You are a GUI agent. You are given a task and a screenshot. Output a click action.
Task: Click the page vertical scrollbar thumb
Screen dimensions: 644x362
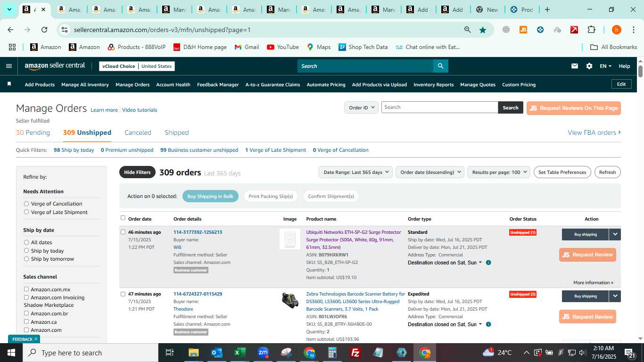(640, 72)
